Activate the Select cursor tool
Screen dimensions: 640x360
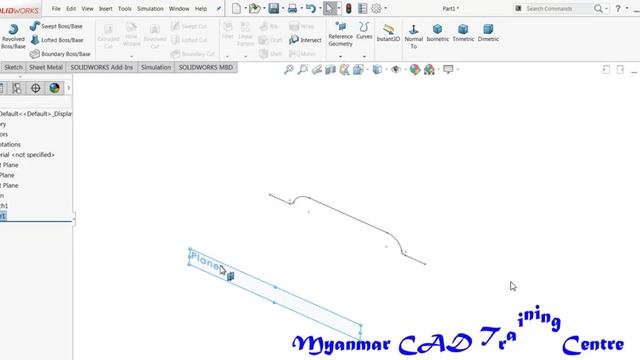[329, 8]
